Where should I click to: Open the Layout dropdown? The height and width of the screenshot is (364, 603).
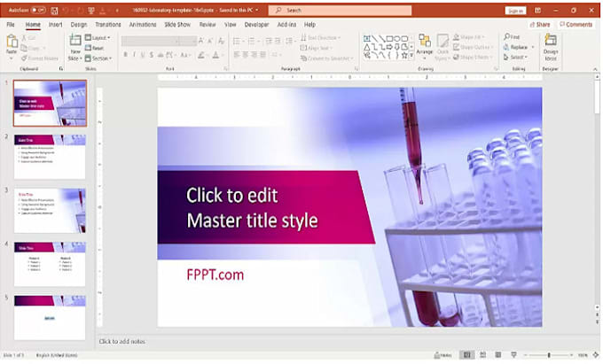pyautogui.click(x=98, y=37)
